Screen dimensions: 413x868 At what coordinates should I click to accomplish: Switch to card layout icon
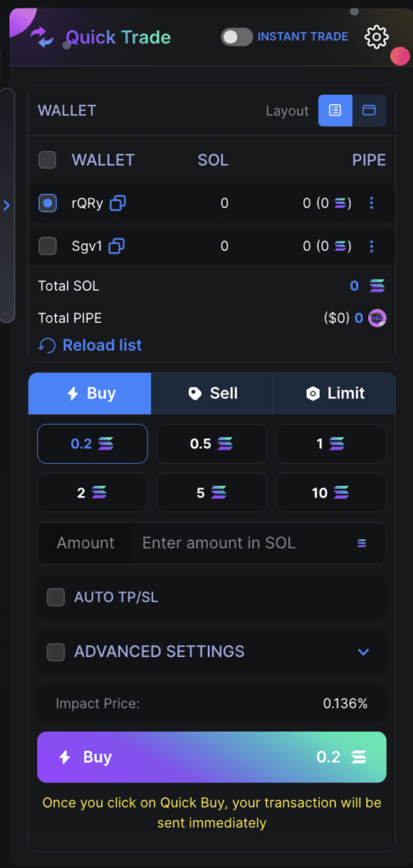369,111
